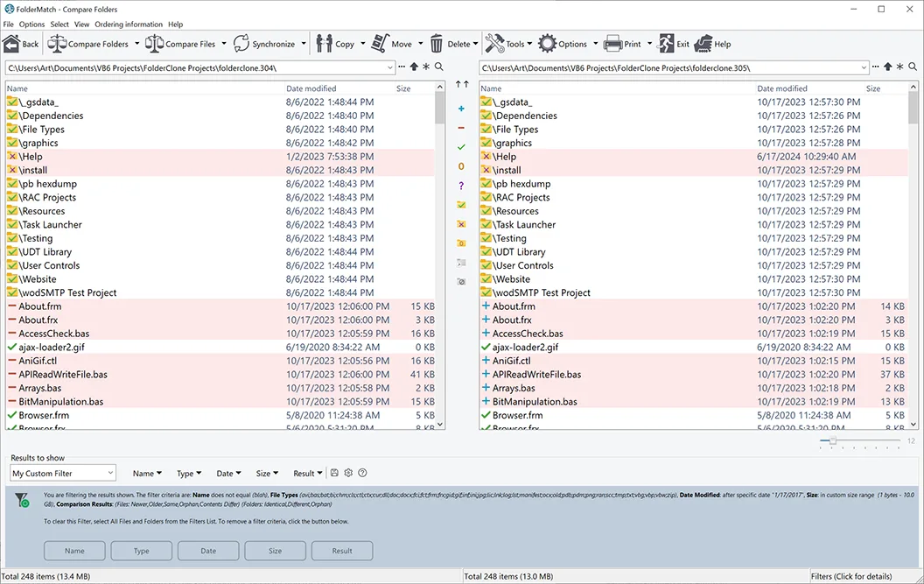924x584 pixels.
Task: Sort left pane by Date modified header
Action: tap(311, 88)
